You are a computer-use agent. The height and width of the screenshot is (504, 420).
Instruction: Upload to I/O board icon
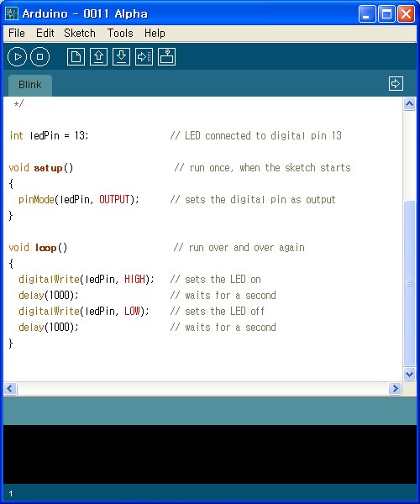click(144, 57)
